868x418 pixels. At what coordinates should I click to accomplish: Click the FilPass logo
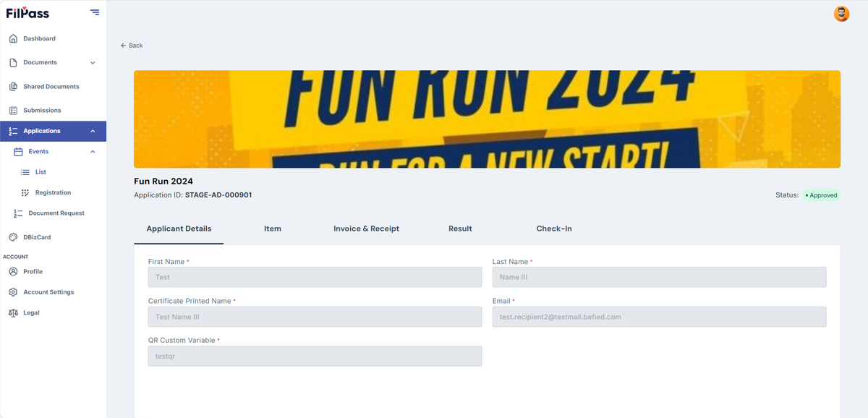pyautogui.click(x=27, y=12)
